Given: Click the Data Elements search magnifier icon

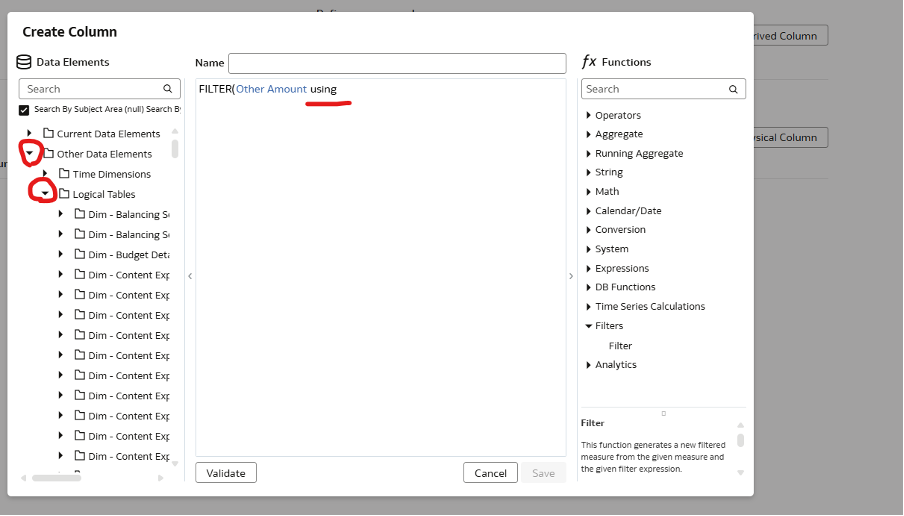Looking at the screenshot, I should click(x=168, y=89).
